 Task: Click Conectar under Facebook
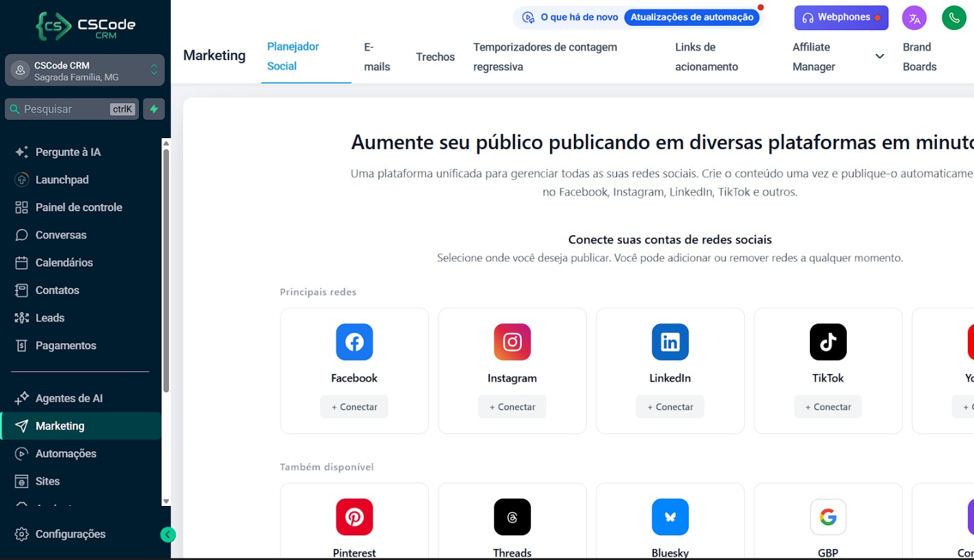point(354,407)
